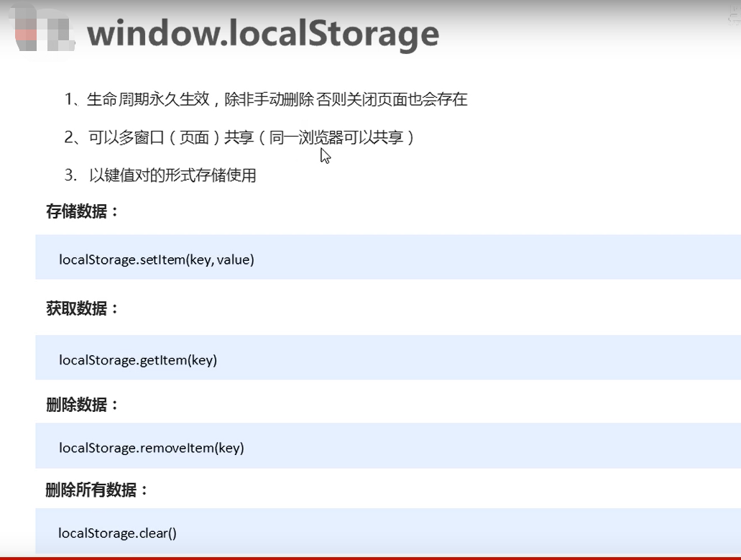Select point 3 about key-value storage

(x=160, y=175)
